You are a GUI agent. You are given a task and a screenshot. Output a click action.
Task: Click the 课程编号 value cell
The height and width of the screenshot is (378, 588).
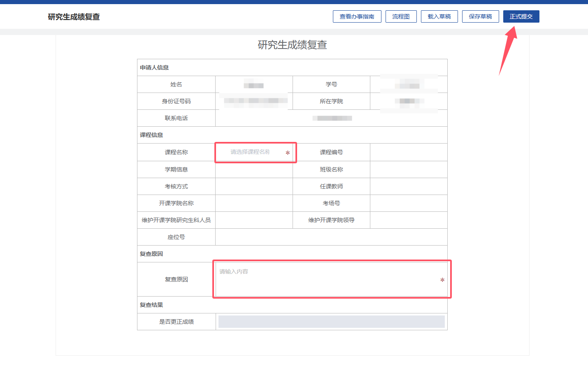tap(408, 152)
